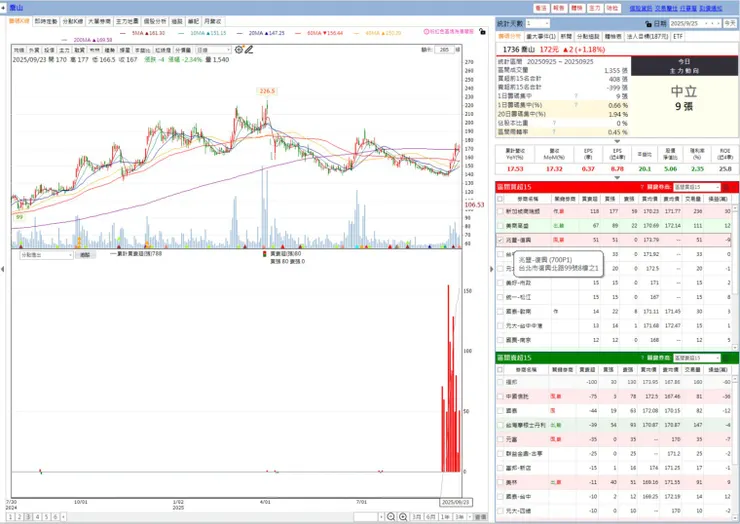Toggle the 外資 indicator button on the chart toolbar
This screenshot has height=524, width=740.
(34, 50)
